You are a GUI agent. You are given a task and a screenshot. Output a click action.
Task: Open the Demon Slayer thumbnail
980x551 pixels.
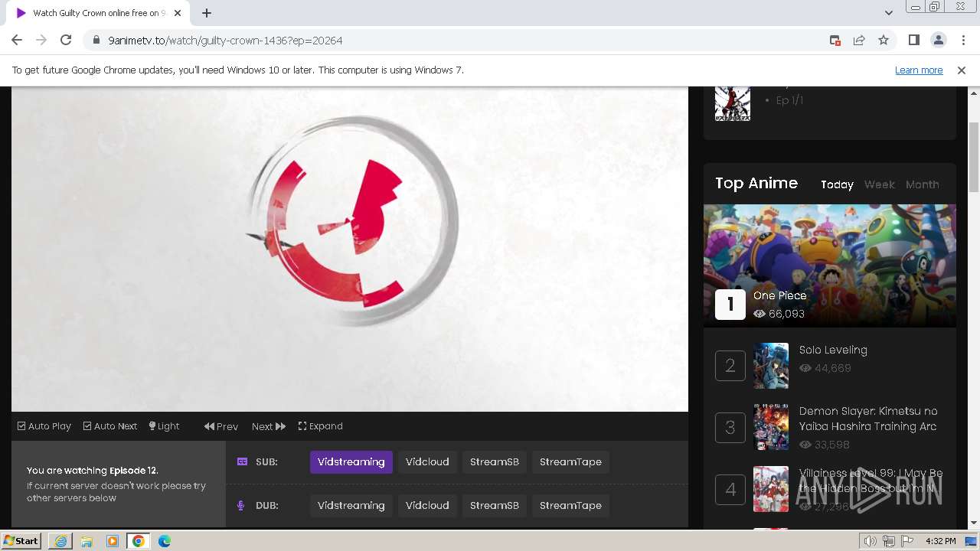[x=771, y=427]
